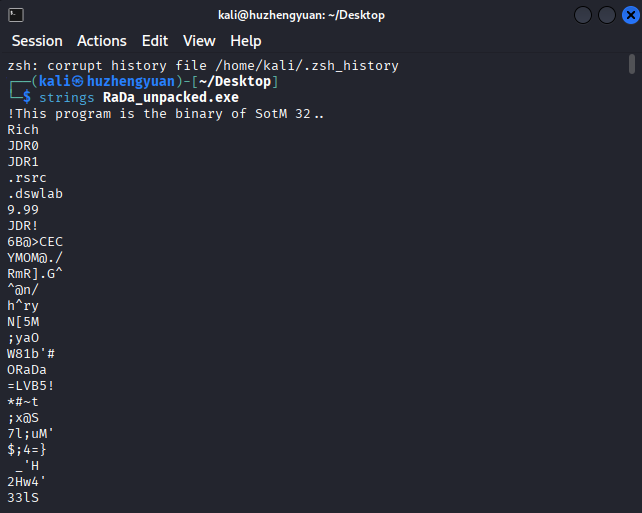Click the terminal icon in title bar

[x=16, y=15]
